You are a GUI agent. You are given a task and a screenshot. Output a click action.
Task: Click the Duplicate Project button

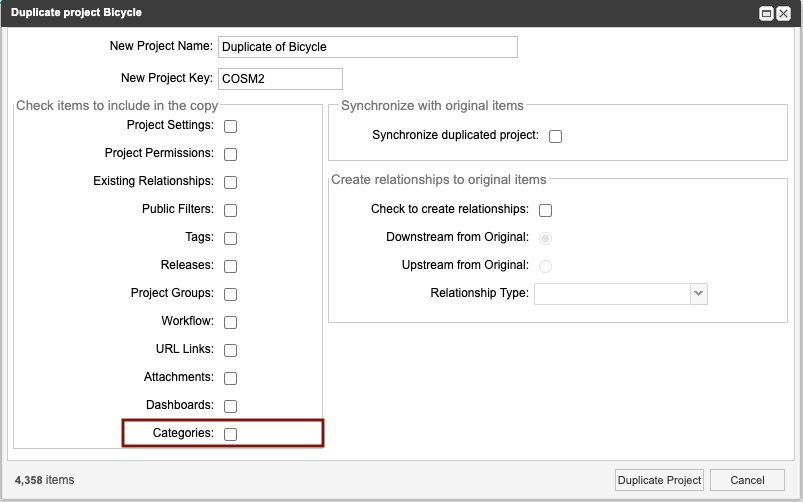pyautogui.click(x=659, y=480)
